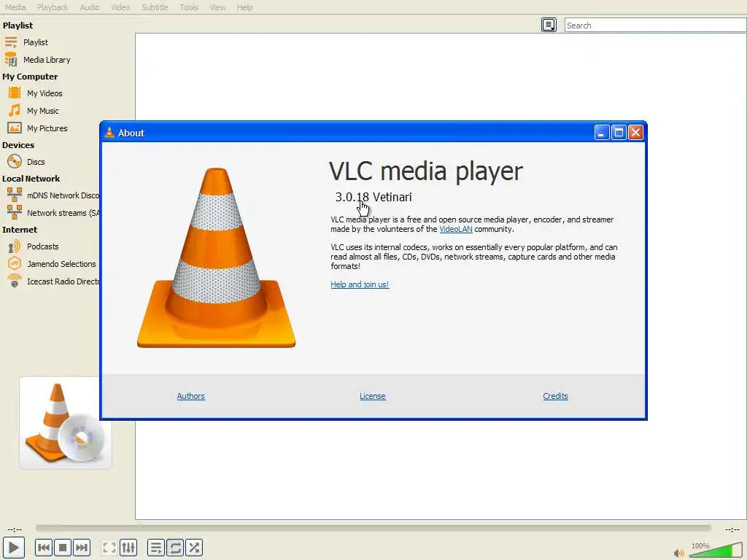Click the My Pictures image icon
Screen dimensions: 747x560
click(x=15, y=128)
